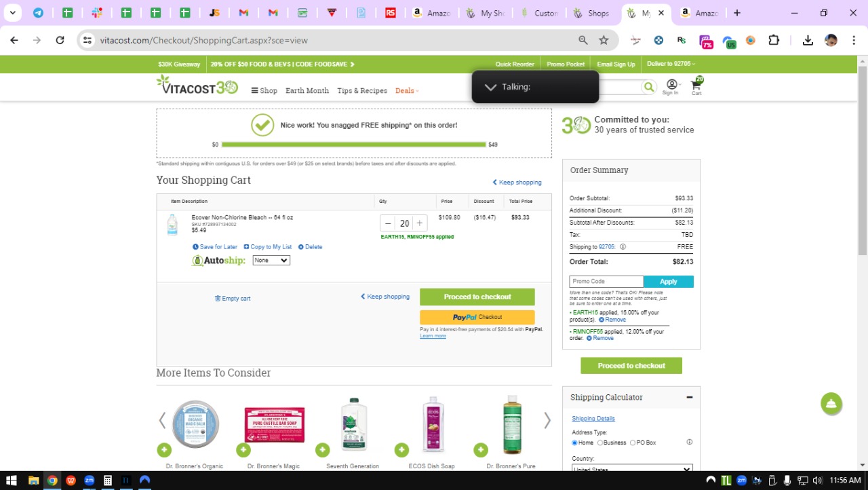Image resolution: width=868 pixels, height=490 pixels.
Task: Go back using the browser back arrow
Action: click(14, 40)
